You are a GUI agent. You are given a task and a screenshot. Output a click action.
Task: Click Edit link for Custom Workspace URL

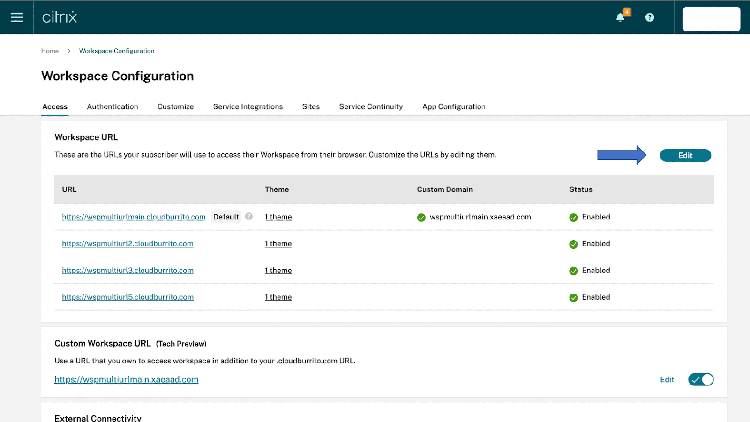click(667, 379)
